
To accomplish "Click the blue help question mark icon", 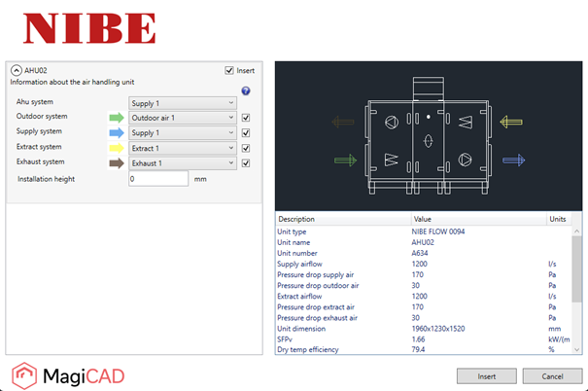I will click(246, 90).
